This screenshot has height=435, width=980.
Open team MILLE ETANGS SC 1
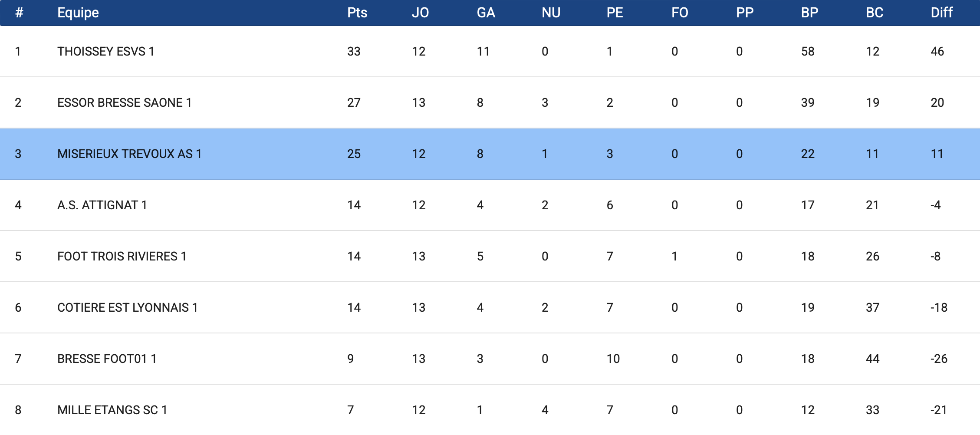[x=112, y=410]
